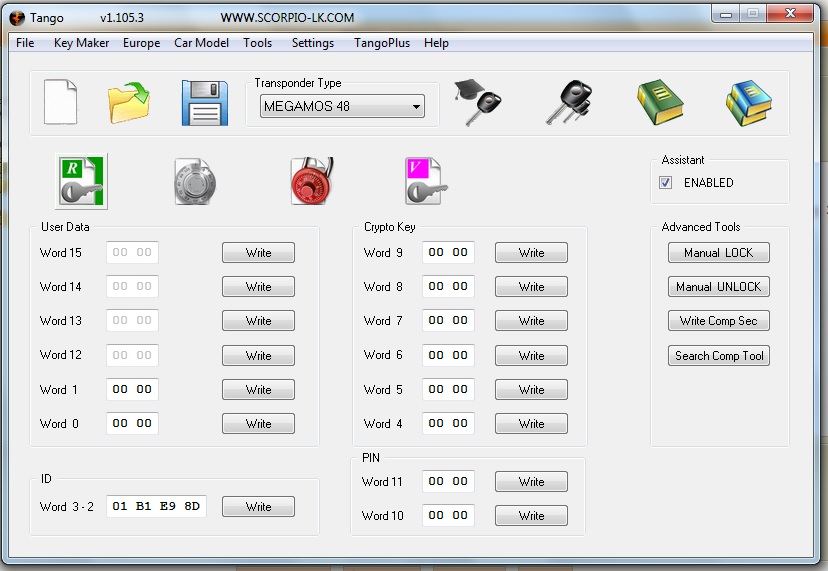
Task: Click the Word 1 user data field
Action: pos(132,389)
